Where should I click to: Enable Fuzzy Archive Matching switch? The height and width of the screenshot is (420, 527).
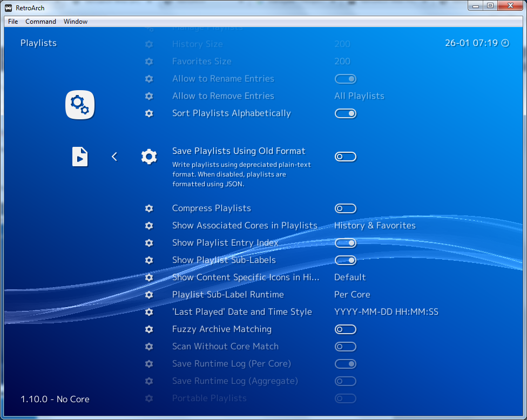pos(346,329)
